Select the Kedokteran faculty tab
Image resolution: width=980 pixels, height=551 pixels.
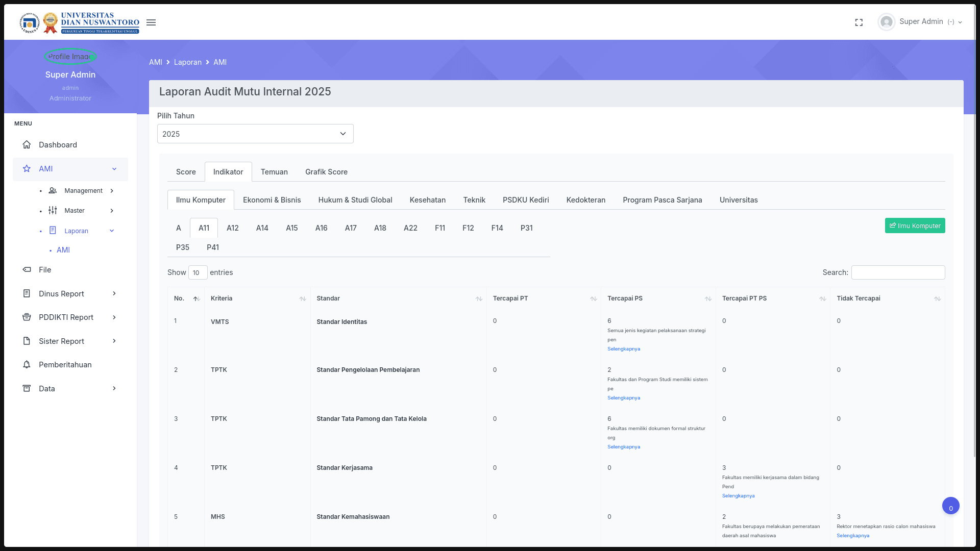pyautogui.click(x=586, y=200)
